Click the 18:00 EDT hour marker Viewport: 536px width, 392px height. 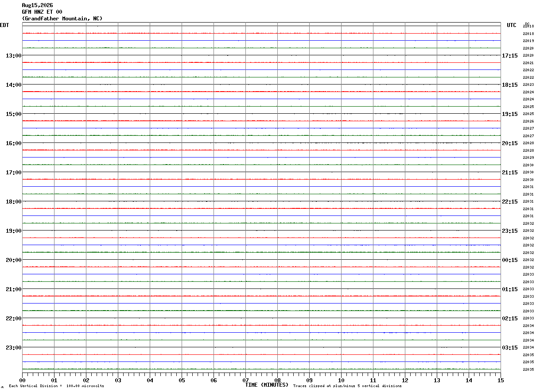[x=13, y=202]
